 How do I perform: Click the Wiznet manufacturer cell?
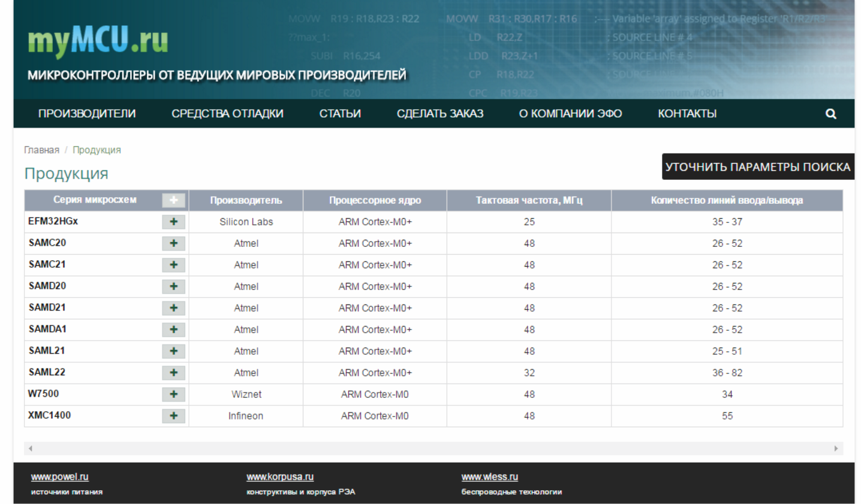[246, 394]
